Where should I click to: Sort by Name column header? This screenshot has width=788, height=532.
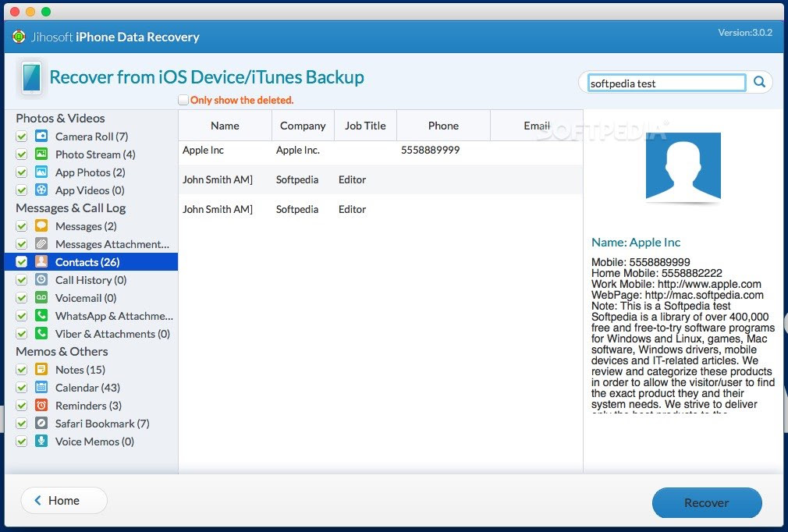(225, 126)
